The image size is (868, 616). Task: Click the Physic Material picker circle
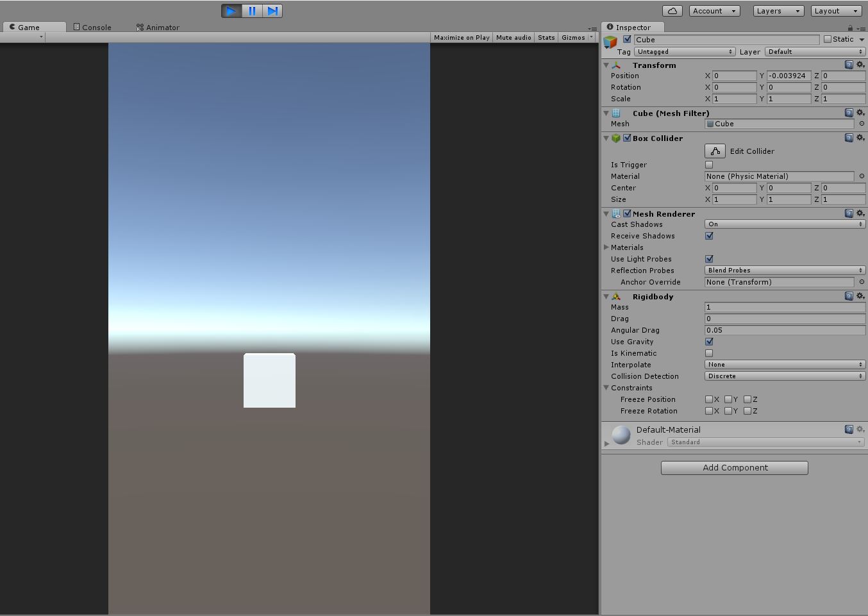(x=862, y=176)
